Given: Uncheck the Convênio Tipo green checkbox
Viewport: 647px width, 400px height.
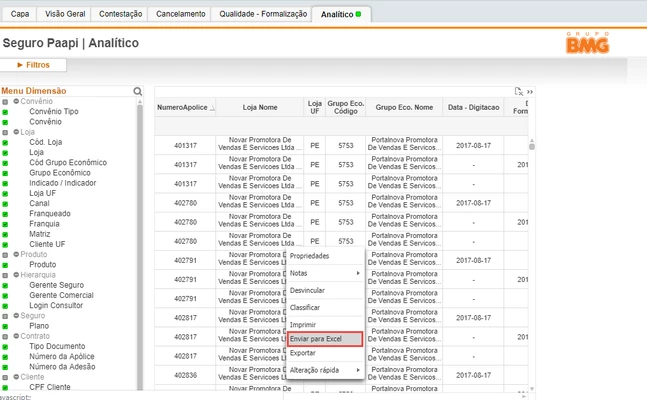Looking at the screenshot, I should click(5, 112).
